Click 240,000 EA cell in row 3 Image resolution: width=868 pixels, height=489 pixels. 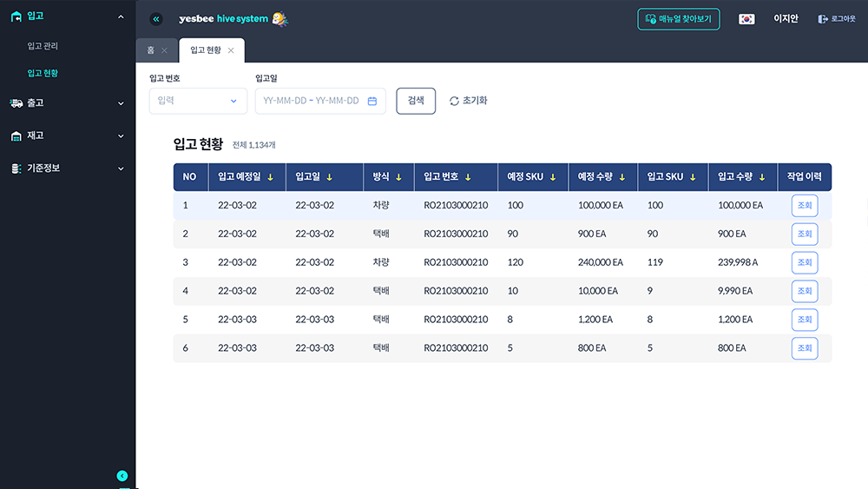[x=601, y=262]
